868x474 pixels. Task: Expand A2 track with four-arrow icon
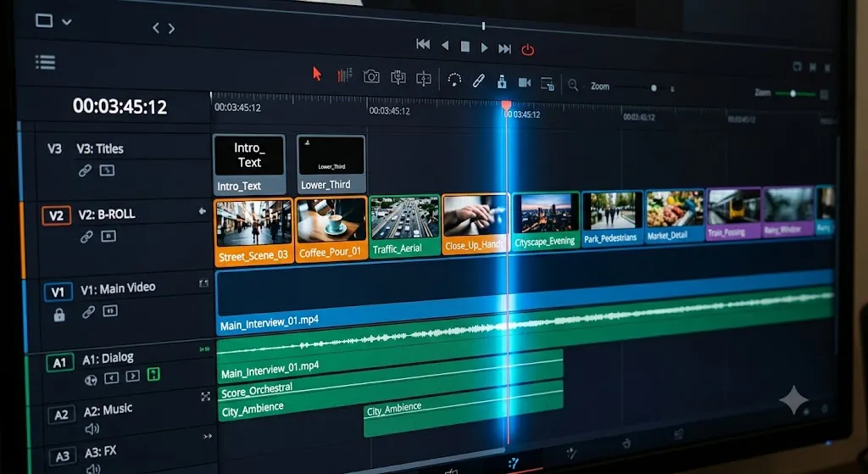(205, 396)
